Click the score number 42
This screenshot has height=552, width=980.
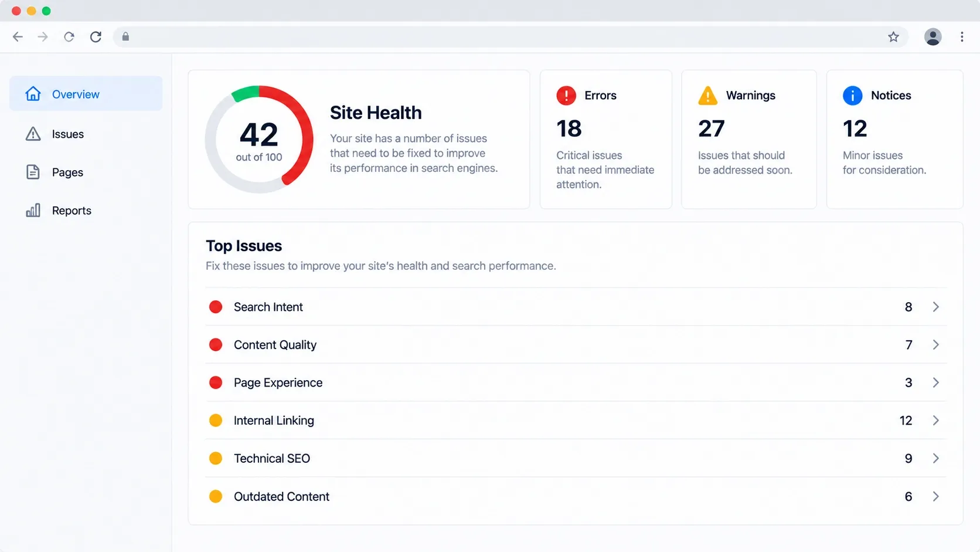[259, 135]
